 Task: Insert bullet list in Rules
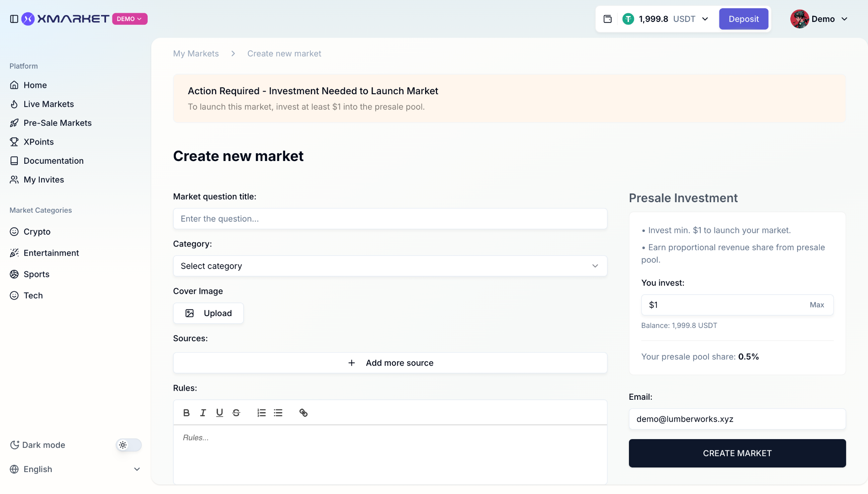coord(278,413)
